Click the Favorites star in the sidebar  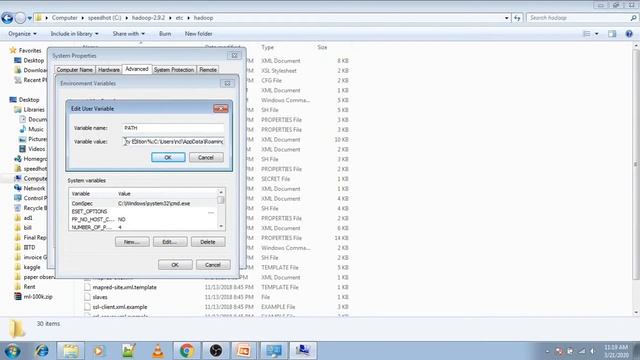[x=13, y=50]
